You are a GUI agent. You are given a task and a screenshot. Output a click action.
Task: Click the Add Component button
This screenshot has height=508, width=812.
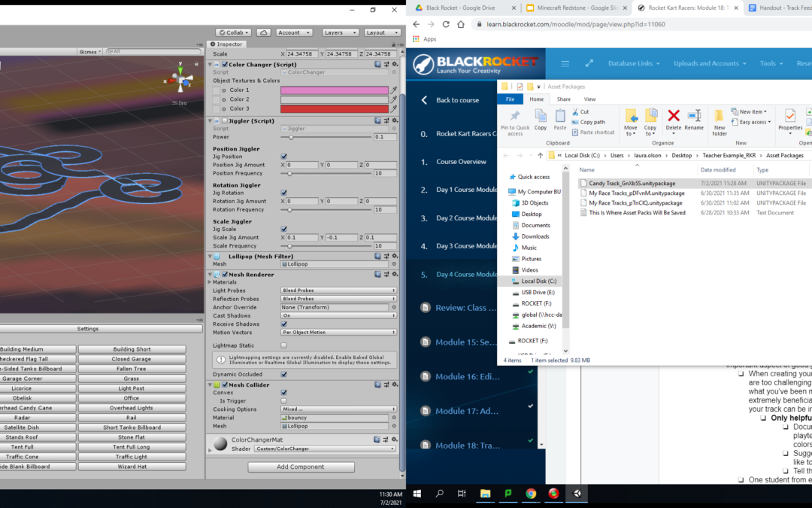pos(300,467)
